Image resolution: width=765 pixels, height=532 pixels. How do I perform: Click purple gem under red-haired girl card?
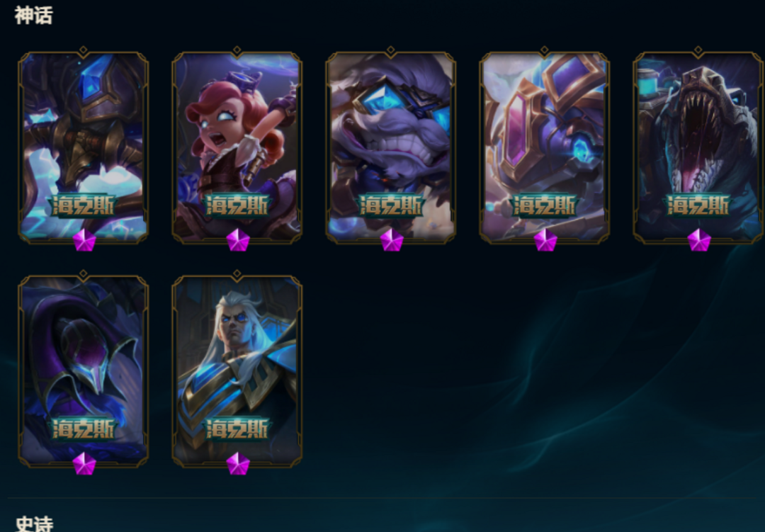coord(238,240)
